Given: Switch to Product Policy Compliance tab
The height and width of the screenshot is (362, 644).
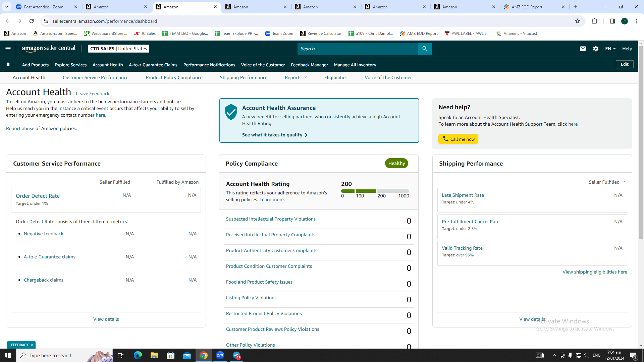Looking at the screenshot, I should [174, 77].
